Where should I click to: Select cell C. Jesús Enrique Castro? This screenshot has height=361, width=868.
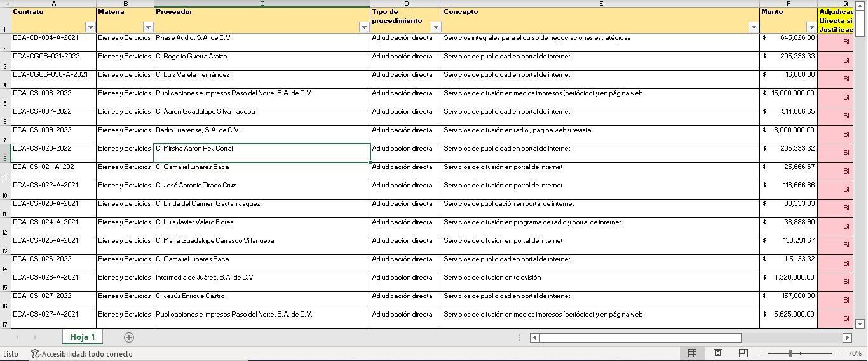(262, 301)
